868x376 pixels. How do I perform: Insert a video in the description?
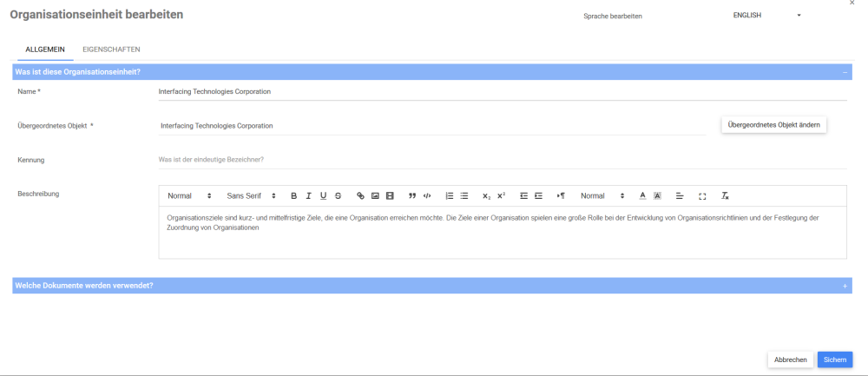(390, 196)
